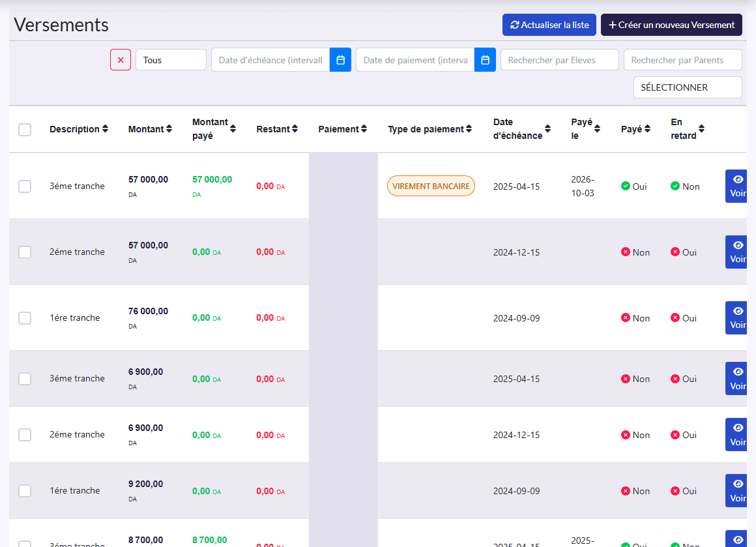This screenshot has height=547, width=756.
Task: Click the Rechercher par Parents search field
Action: tap(683, 60)
